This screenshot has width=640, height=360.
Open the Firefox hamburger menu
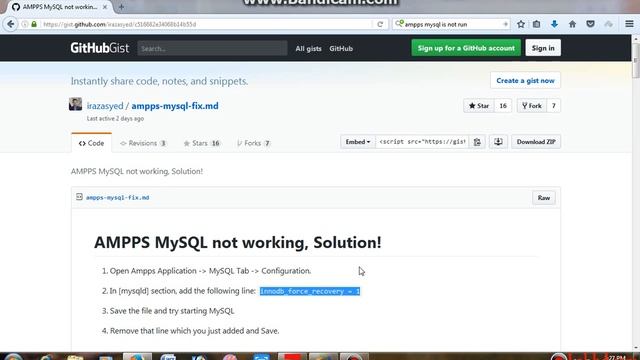629,24
